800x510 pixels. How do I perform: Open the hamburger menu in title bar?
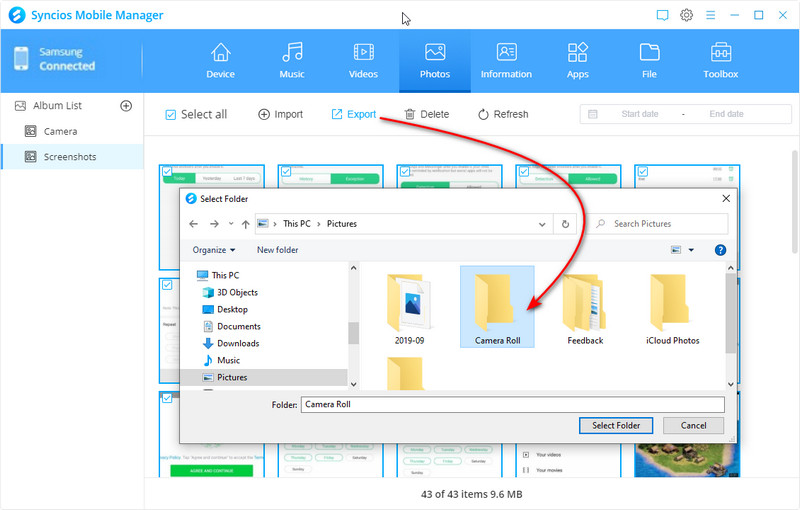click(710, 15)
